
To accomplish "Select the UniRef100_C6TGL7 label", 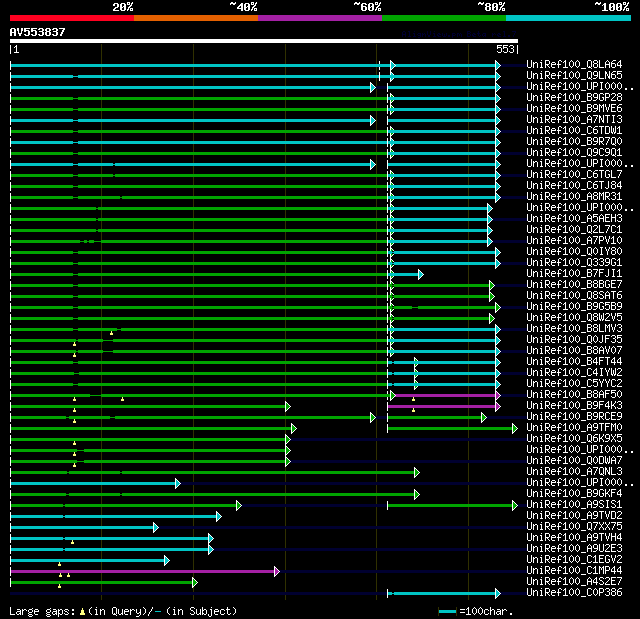I will pos(574,175).
